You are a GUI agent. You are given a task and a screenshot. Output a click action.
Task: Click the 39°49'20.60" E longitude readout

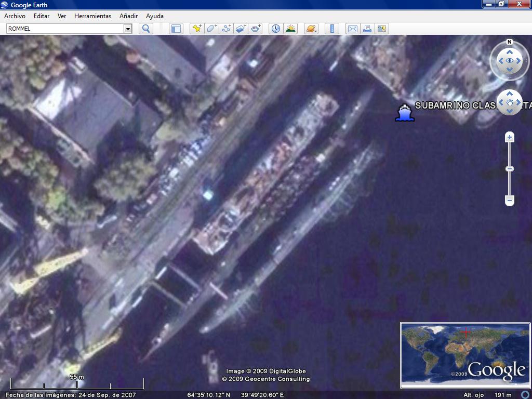pos(262,395)
